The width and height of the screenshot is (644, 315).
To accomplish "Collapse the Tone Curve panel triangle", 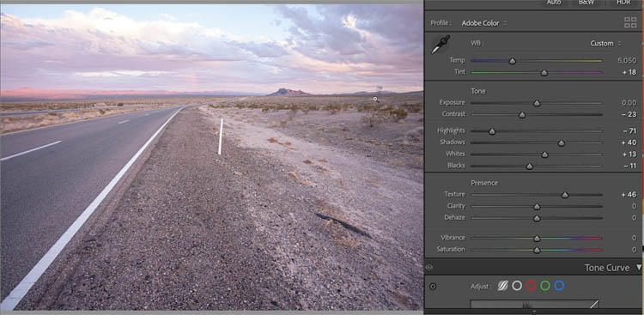I will (x=639, y=268).
